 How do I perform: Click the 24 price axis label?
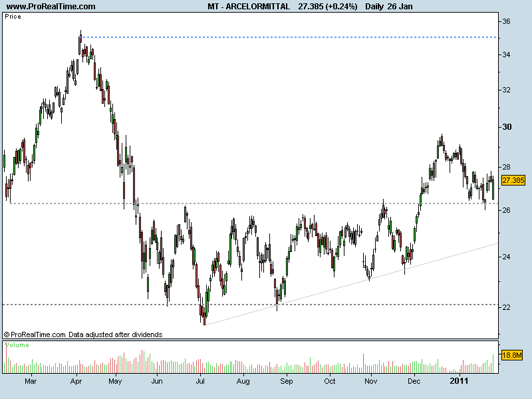click(x=506, y=257)
